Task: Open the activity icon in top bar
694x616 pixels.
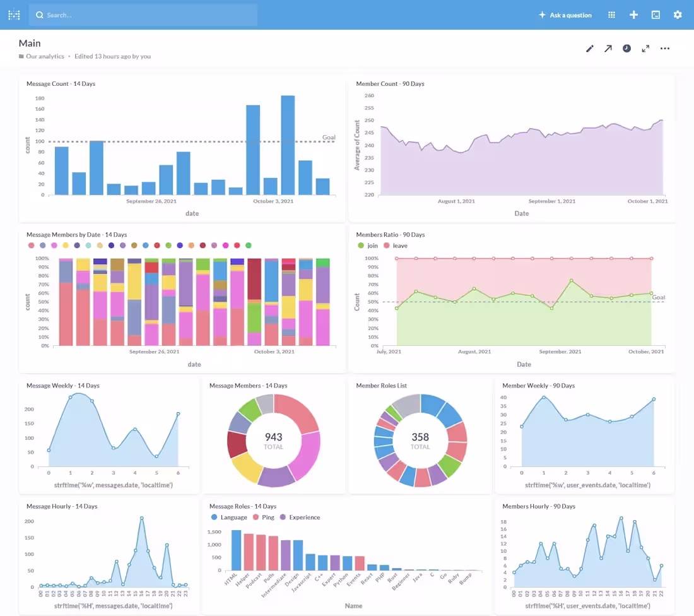Action: tap(656, 15)
